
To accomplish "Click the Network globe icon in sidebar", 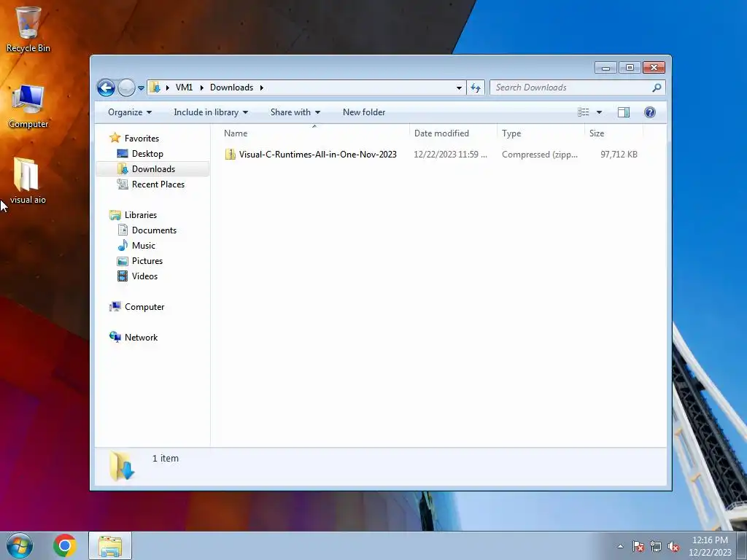I will (115, 337).
